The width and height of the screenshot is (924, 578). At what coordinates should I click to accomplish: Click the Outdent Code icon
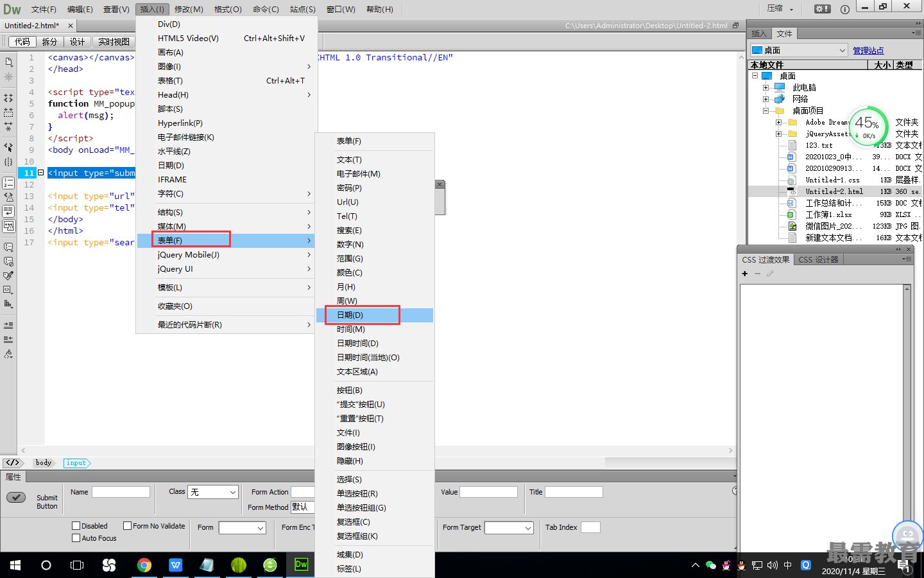point(8,339)
